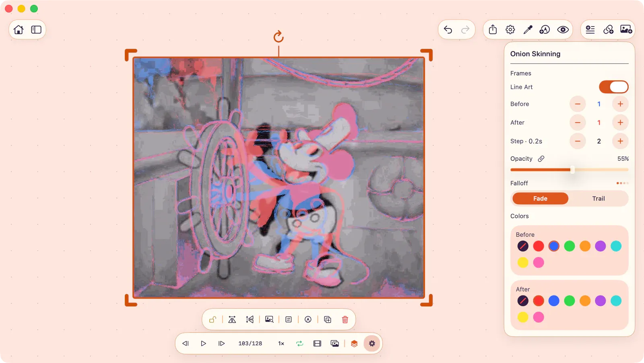Viewport: 644px width, 363px height.
Task: Open the annotate pen tool
Action: click(308, 320)
